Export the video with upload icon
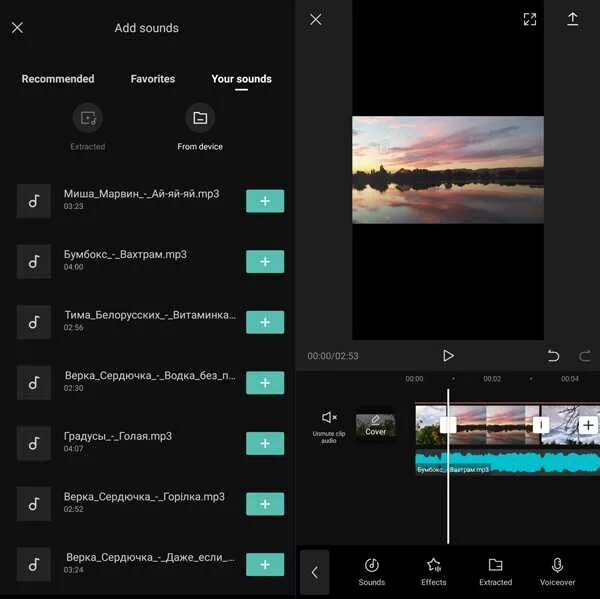Image resolution: width=600 pixels, height=599 pixels. tap(572, 19)
